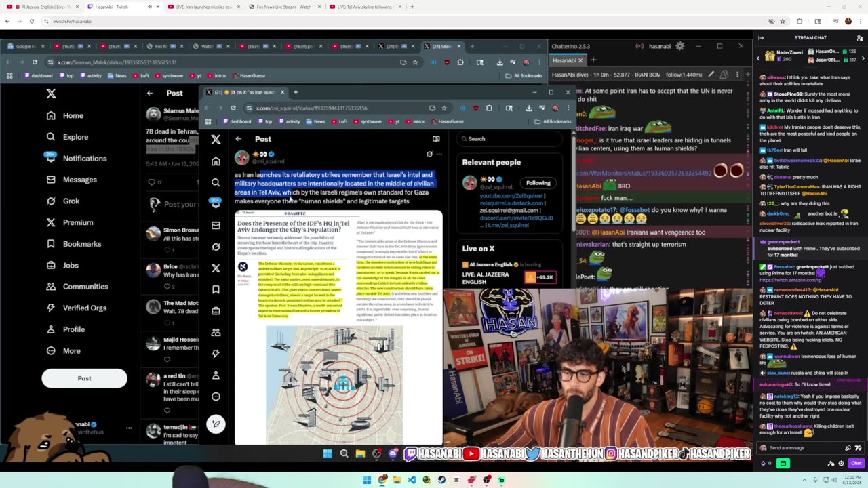Open dashboard bookmark in back window bookmarks bar
This screenshot has height=488, width=868.
(37, 75)
